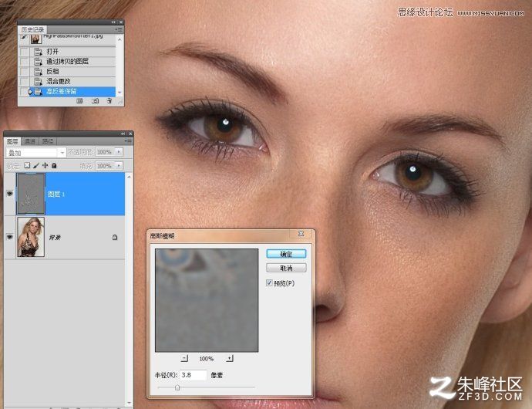Viewport: 532px width, 409px height.
Task: Click the history snapshot thumbnail at top
Action: point(36,39)
